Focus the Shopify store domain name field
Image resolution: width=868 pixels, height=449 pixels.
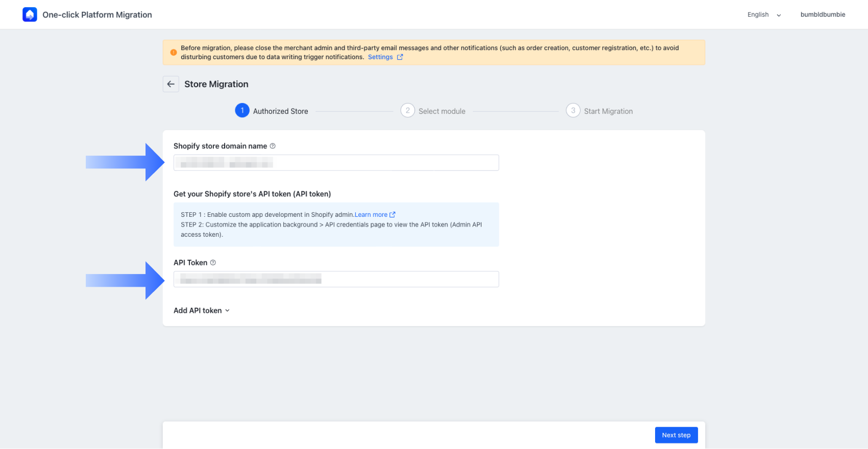[x=336, y=163]
